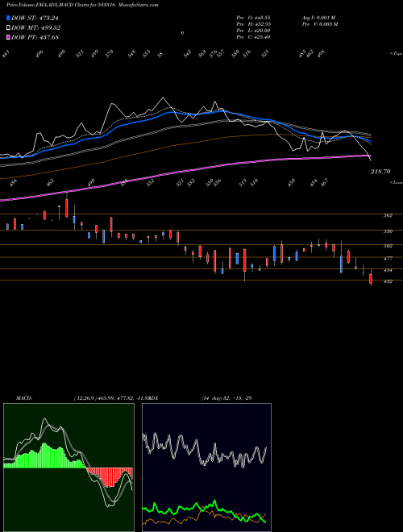The height and width of the screenshot is (532, 403).
Task: Click the 454 price level label
Action: click(388, 270)
